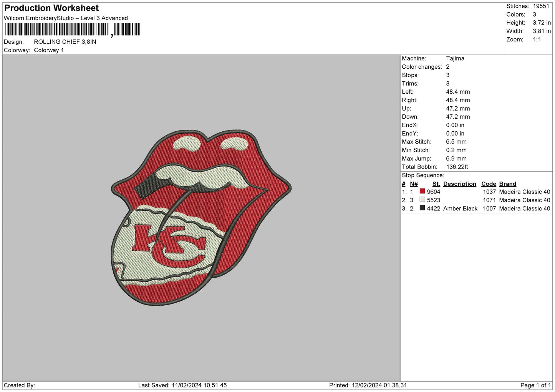
Task: Click the 'St.' column header
Action: tap(436, 184)
